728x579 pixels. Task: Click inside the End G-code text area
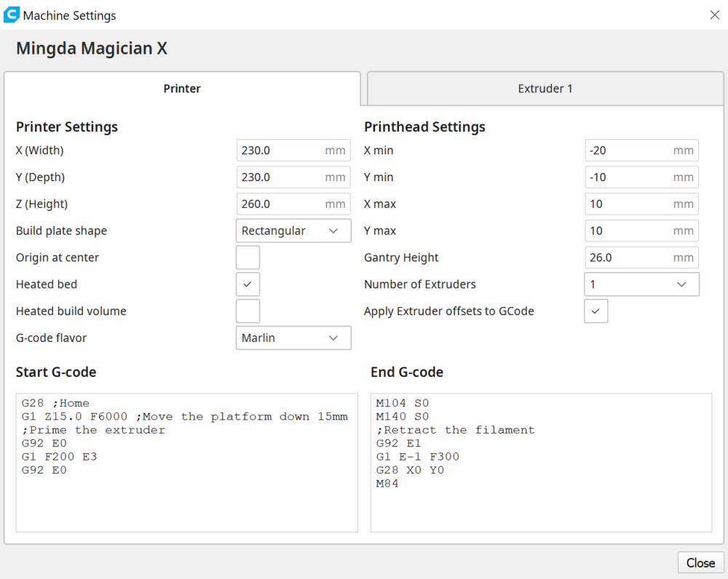(x=542, y=463)
